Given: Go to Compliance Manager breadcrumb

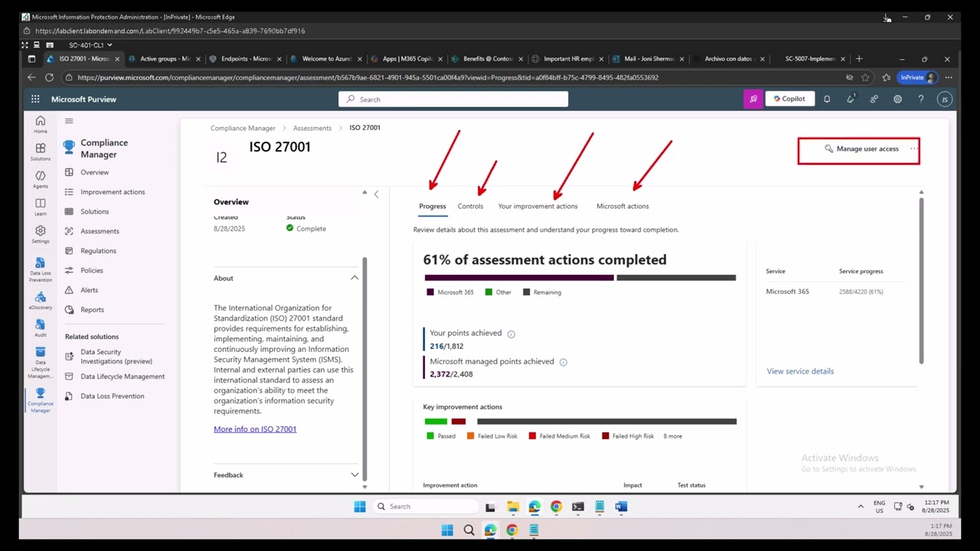Looking at the screenshot, I should (243, 128).
